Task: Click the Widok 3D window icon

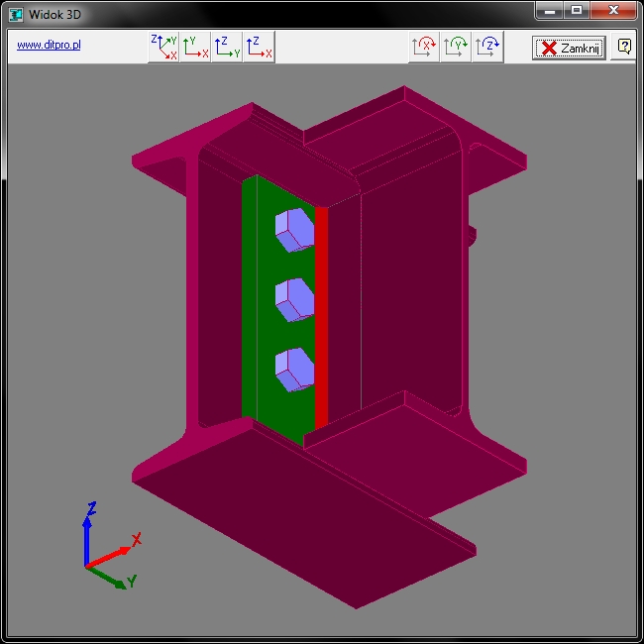Action: coord(16,15)
